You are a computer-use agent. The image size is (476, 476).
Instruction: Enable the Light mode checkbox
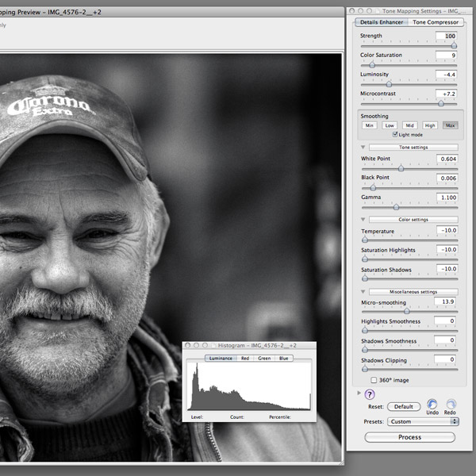pos(395,134)
